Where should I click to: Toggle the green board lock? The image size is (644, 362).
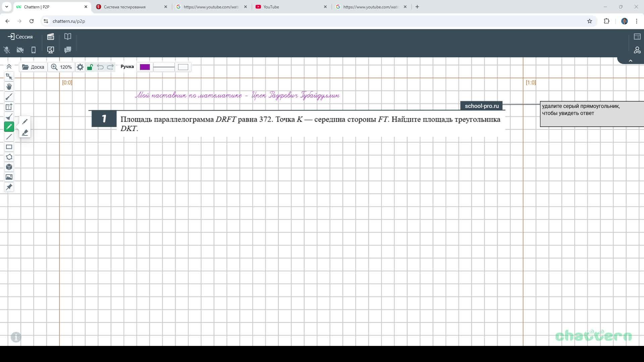click(x=90, y=67)
